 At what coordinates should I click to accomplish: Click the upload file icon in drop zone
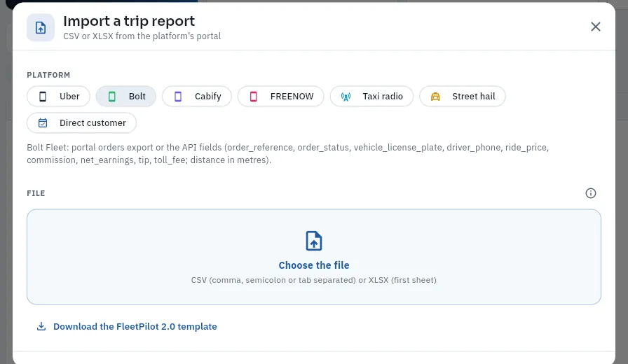click(x=314, y=241)
